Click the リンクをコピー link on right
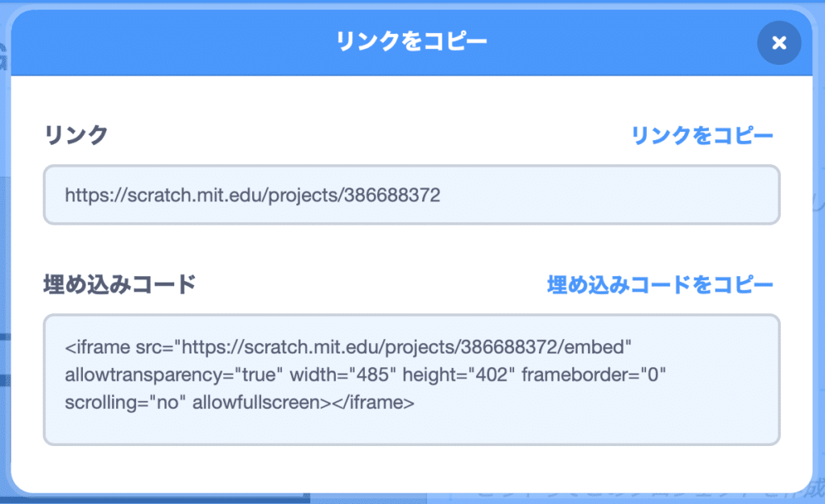825x504 pixels. pyautogui.click(x=702, y=136)
